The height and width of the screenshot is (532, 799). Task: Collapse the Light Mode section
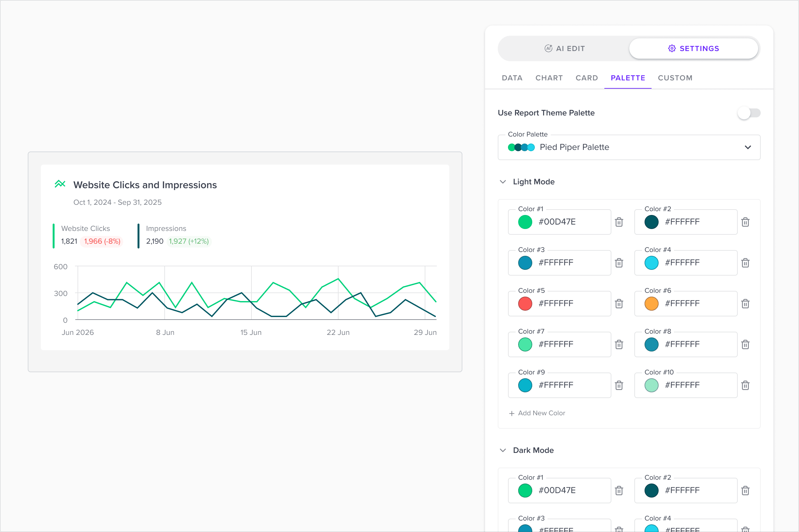pyautogui.click(x=503, y=182)
